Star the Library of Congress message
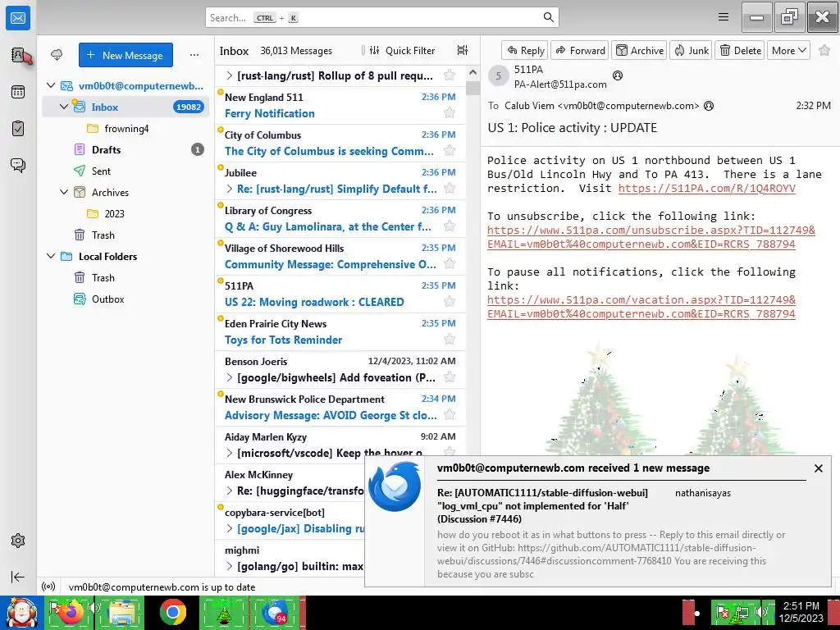The height and width of the screenshot is (630, 840). coord(450,226)
